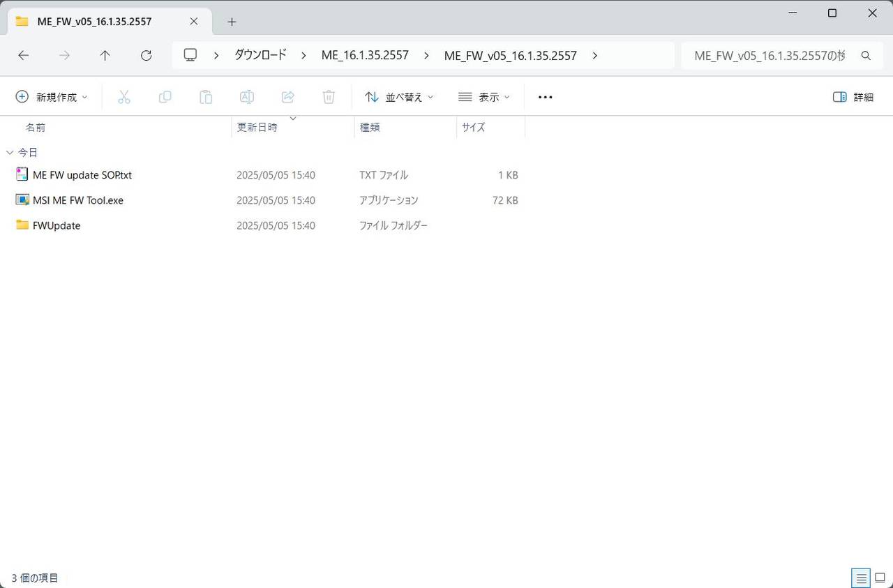Navigate to ダウンロード breadcrumb
The width and height of the screenshot is (893, 588).
click(x=260, y=55)
